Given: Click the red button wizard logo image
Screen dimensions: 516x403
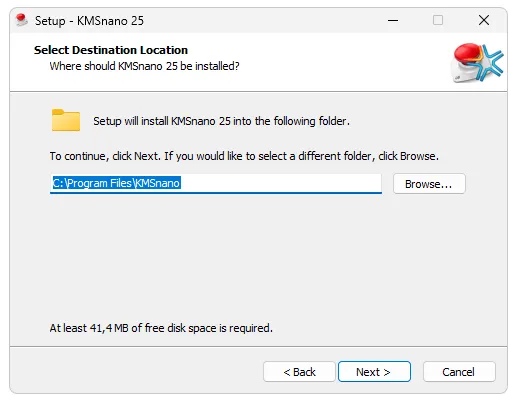Looking at the screenshot, I should 477,62.
